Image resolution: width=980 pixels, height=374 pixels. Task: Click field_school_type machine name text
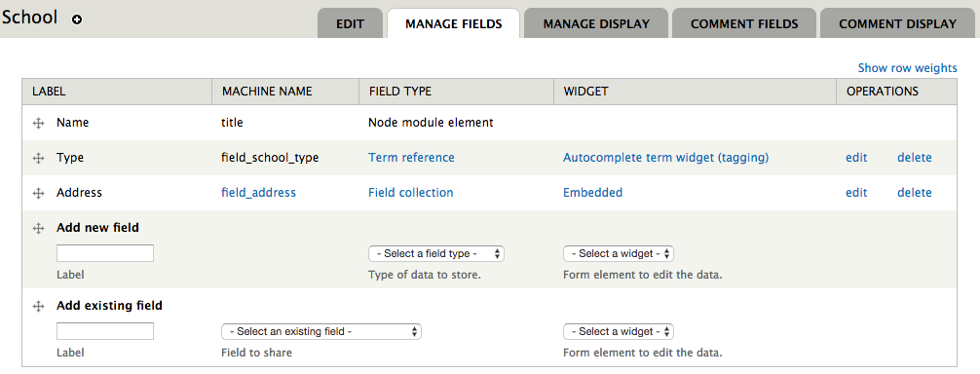click(270, 158)
